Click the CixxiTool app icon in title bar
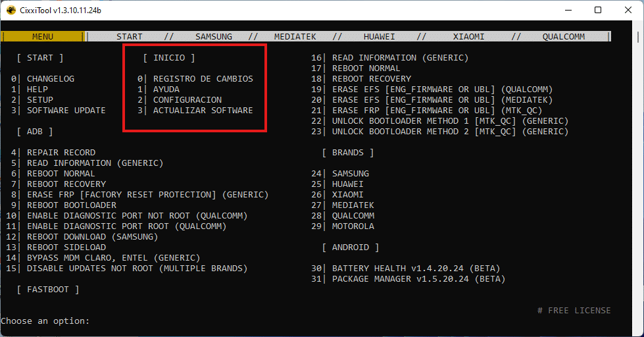This screenshot has width=644, height=337. click(x=11, y=11)
